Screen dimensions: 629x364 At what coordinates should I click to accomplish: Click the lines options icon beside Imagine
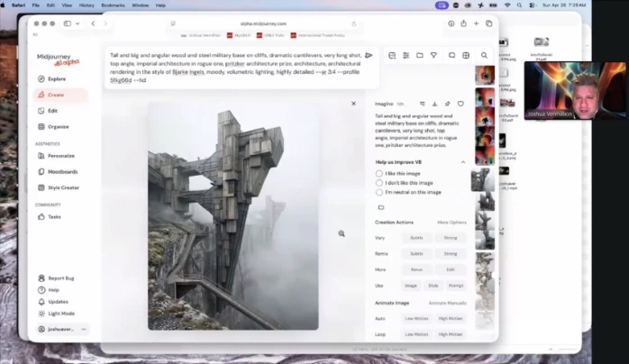[x=422, y=104]
